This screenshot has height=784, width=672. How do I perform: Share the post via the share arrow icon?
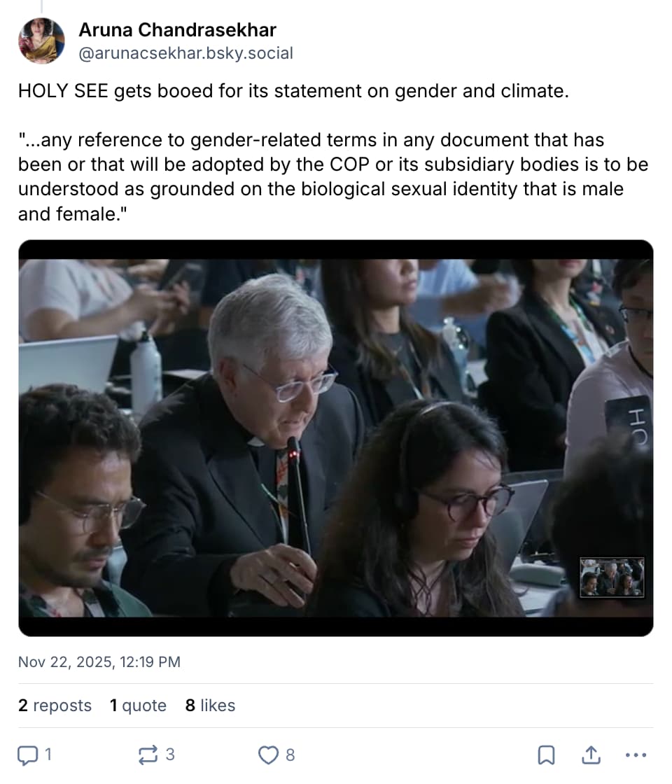pos(591,755)
